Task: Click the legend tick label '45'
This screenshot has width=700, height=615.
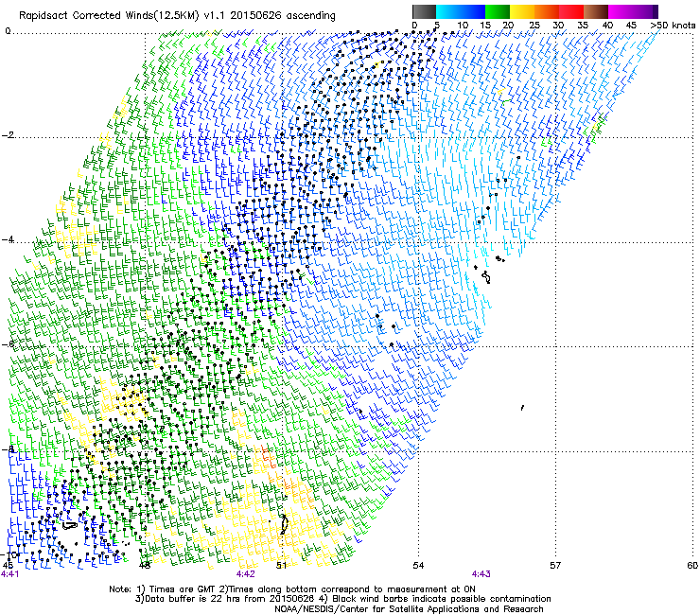Action: [631, 26]
